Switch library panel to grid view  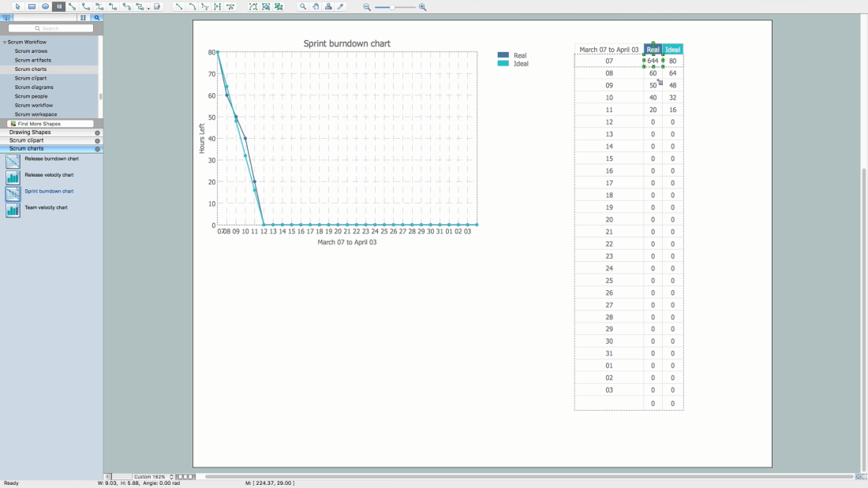[83, 17]
